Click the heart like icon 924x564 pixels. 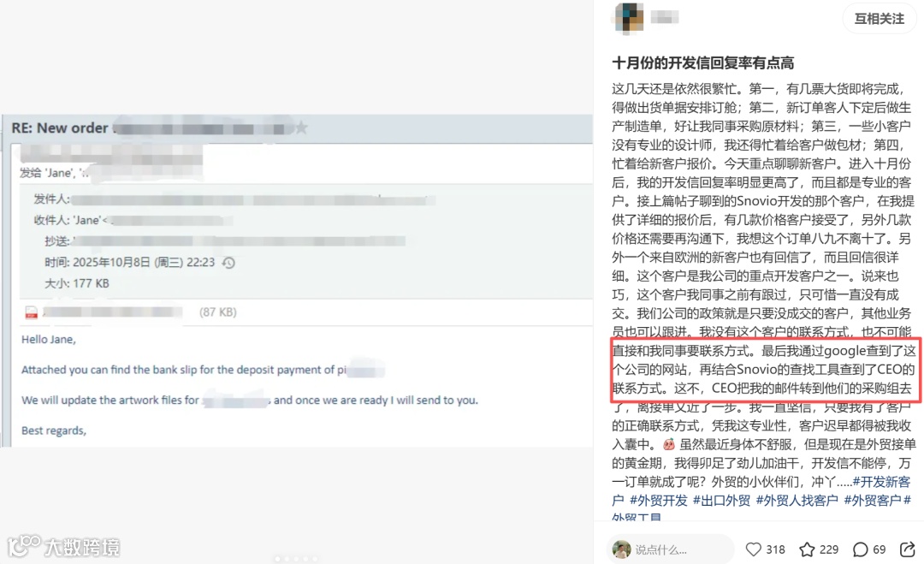(x=753, y=549)
